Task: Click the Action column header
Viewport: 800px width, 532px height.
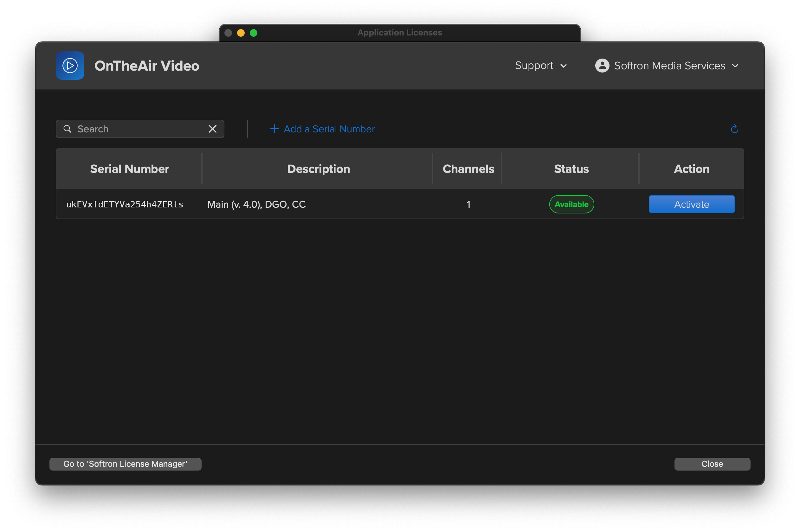Action: tap(691, 169)
